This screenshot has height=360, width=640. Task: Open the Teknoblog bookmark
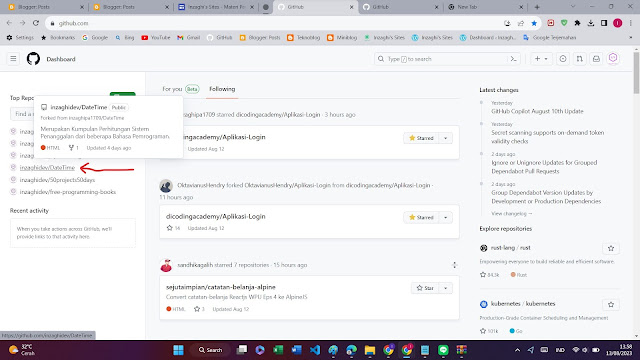[303, 38]
